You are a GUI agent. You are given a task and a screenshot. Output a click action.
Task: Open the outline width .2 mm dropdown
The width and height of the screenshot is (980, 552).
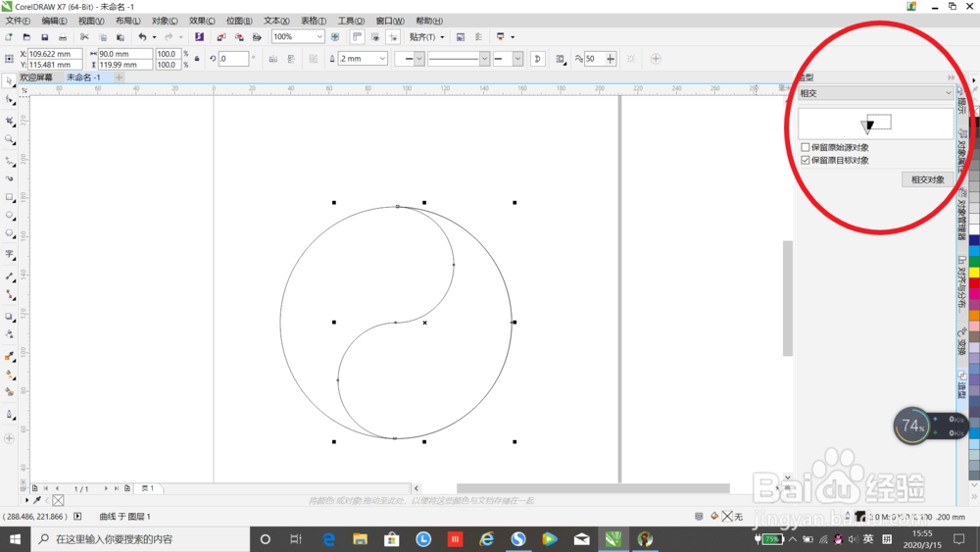click(382, 59)
